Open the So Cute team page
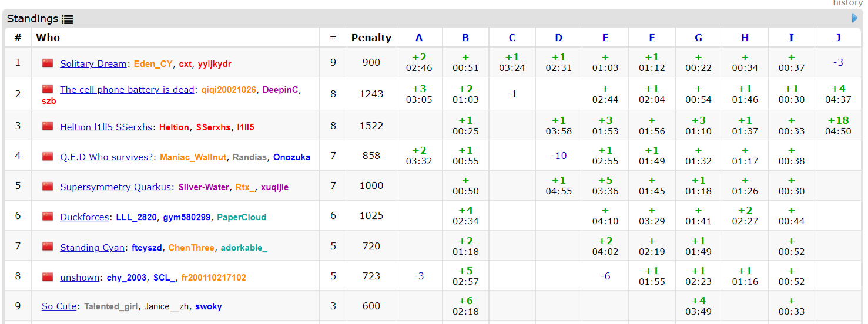The height and width of the screenshot is (324, 868). click(x=59, y=306)
